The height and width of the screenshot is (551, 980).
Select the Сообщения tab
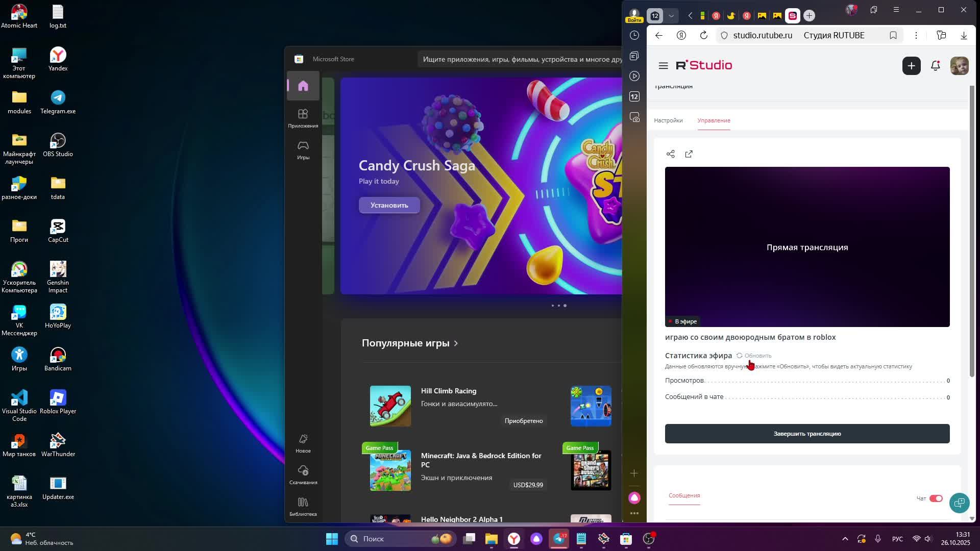[684, 495]
